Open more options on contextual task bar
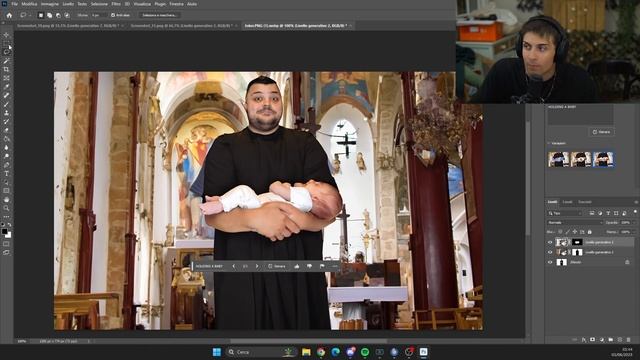 (335, 266)
